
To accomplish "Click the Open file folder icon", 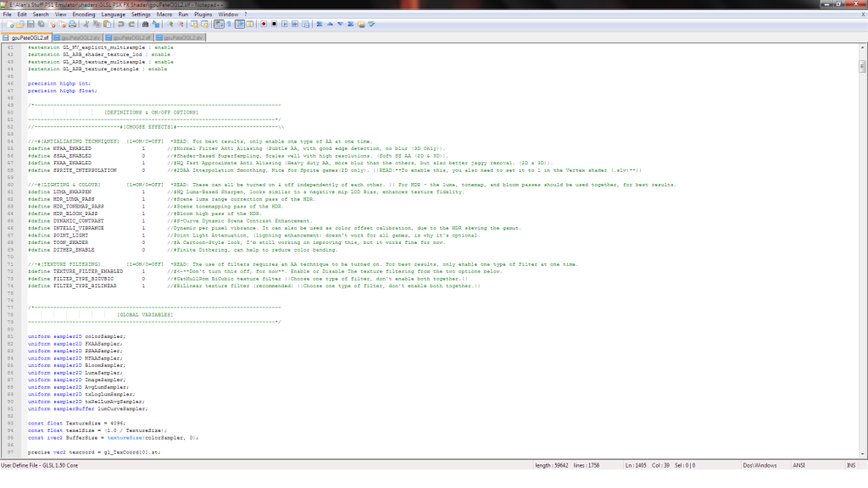I will [20, 25].
